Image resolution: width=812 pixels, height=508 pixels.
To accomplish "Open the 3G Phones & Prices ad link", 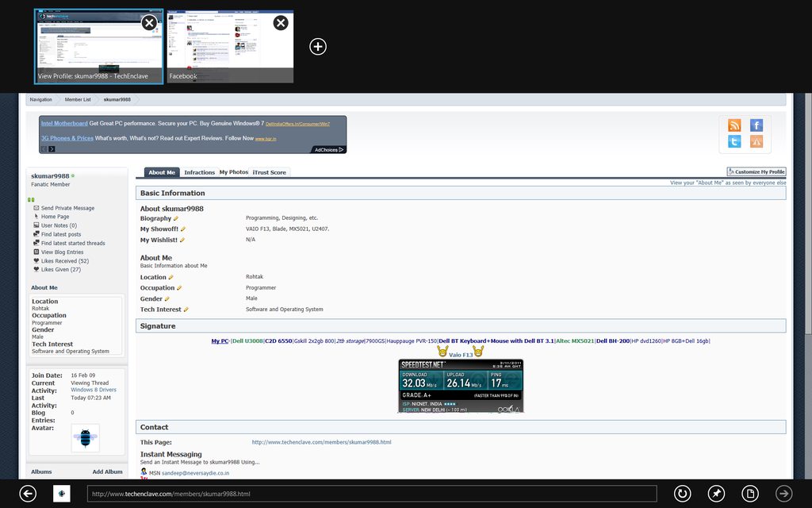I will [x=67, y=138].
